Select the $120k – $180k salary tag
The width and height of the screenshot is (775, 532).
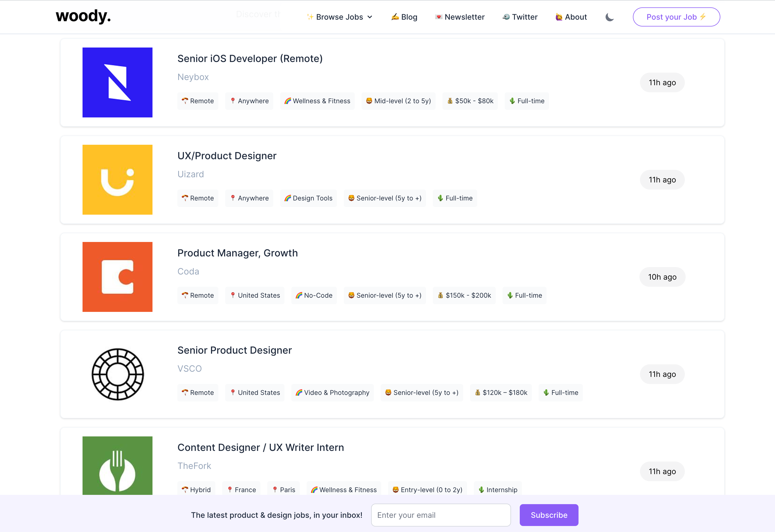coord(501,393)
